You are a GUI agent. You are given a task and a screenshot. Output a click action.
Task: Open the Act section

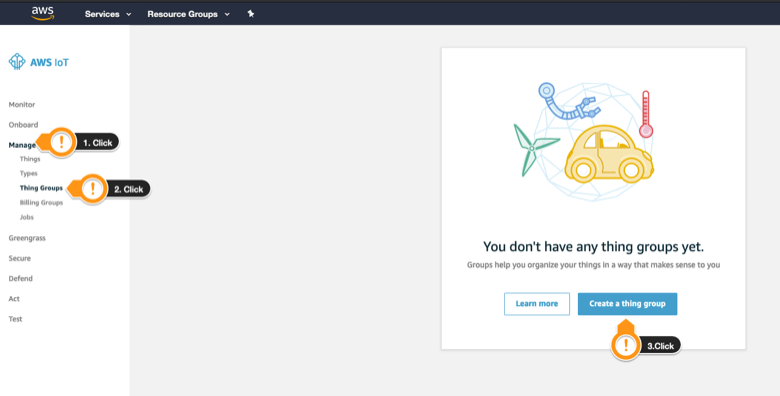pos(14,299)
